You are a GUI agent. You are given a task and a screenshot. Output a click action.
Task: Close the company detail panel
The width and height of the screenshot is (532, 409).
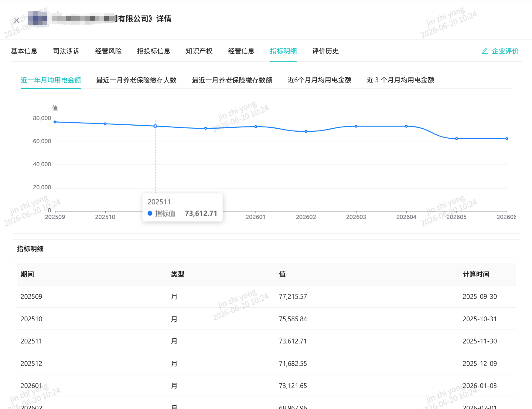click(17, 20)
